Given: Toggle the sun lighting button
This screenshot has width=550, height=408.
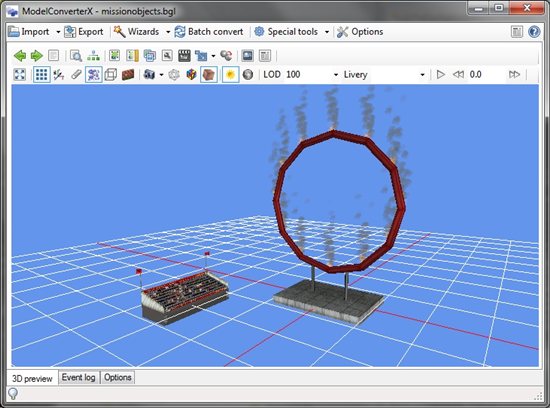Looking at the screenshot, I should [230, 74].
